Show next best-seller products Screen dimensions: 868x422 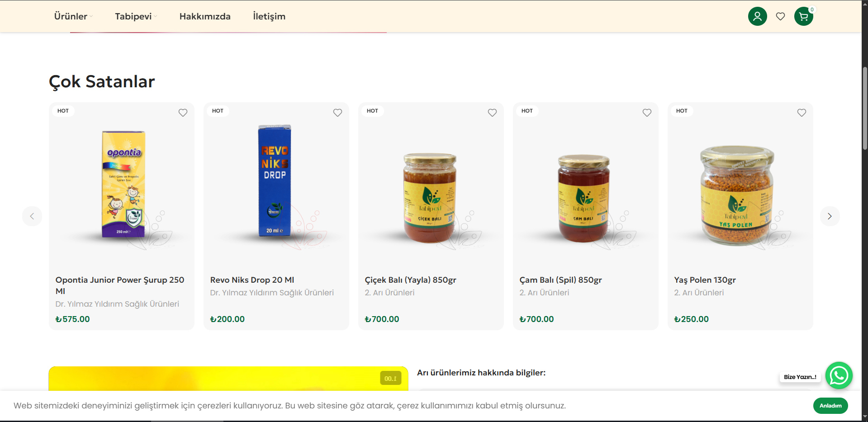click(830, 216)
